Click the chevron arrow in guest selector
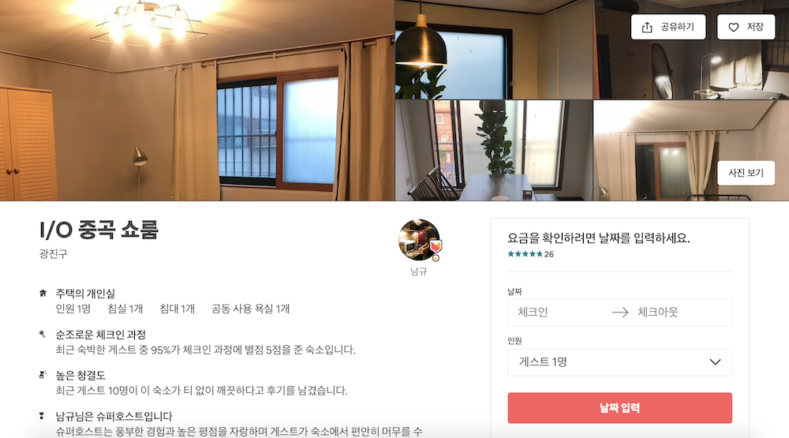The height and width of the screenshot is (438, 789). (715, 362)
